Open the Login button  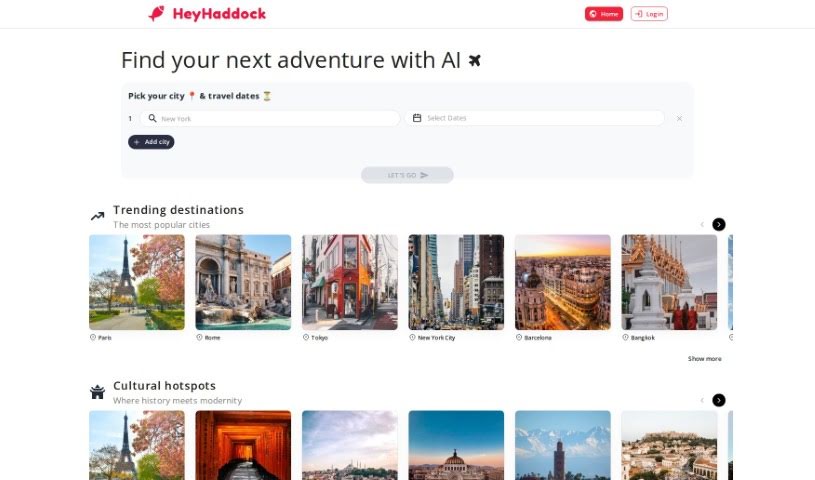tap(649, 14)
